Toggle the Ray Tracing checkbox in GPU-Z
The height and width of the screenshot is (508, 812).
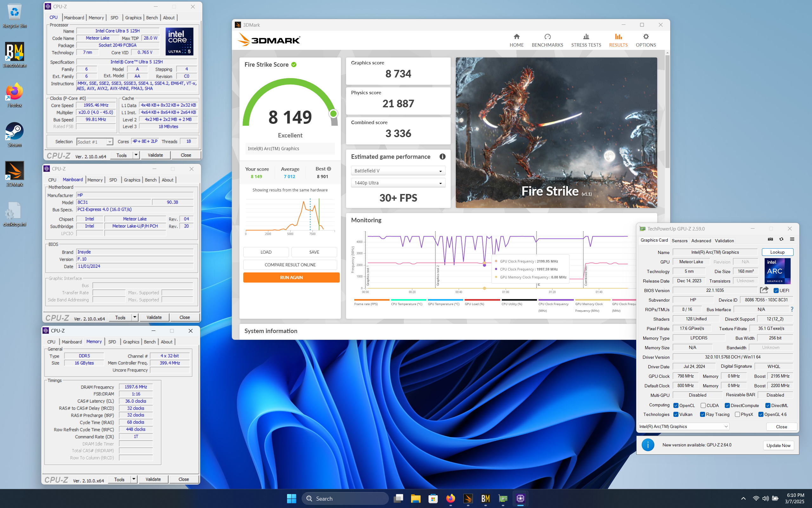[x=702, y=414]
